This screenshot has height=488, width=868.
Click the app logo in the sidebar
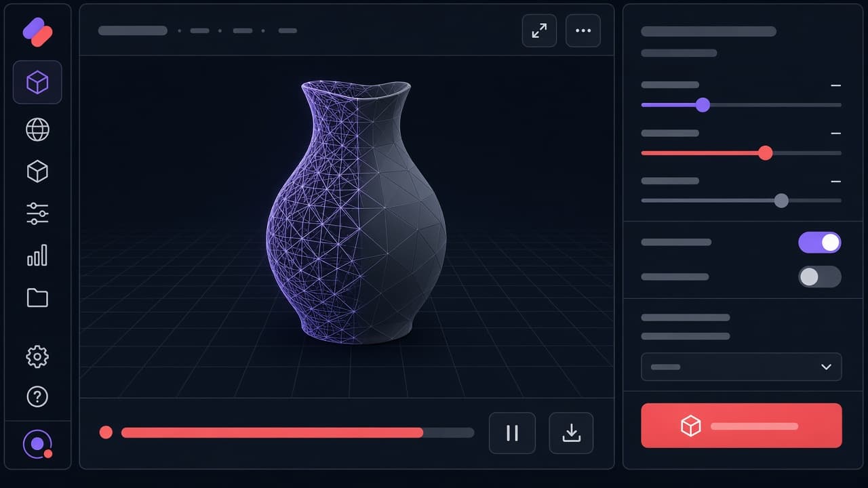[x=37, y=32]
